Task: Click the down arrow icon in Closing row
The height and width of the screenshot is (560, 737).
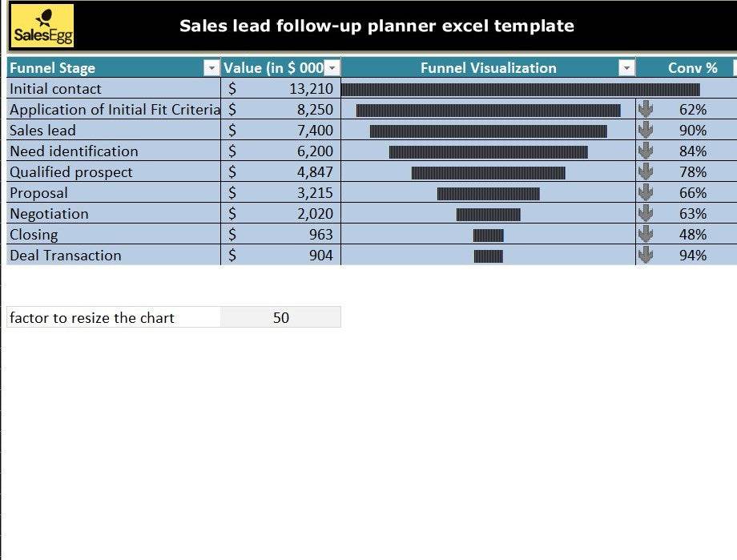Action: click(645, 235)
